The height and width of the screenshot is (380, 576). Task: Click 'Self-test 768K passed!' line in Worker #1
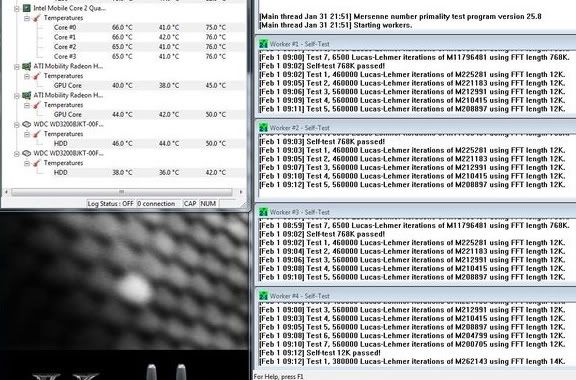[x=322, y=66]
